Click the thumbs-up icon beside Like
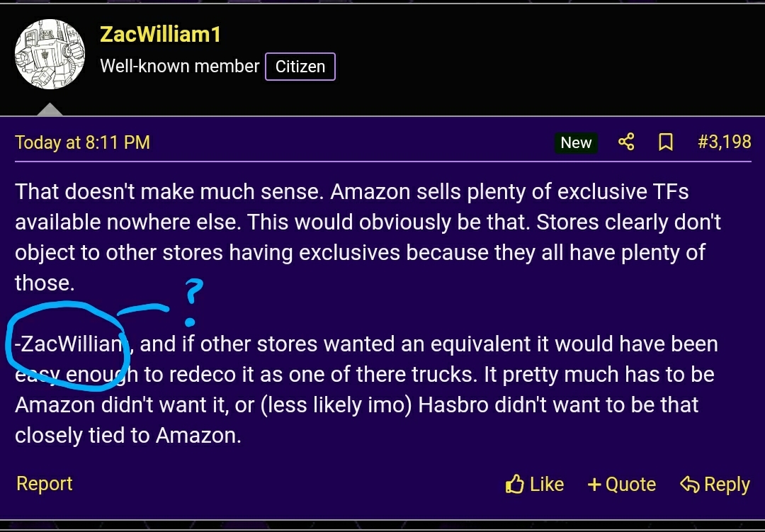765x532 pixels. pyautogui.click(x=514, y=485)
